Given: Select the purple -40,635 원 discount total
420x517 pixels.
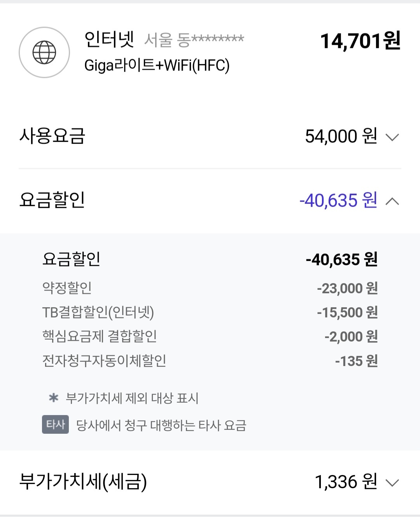Looking at the screenshot, I should (x=338, y=200).
